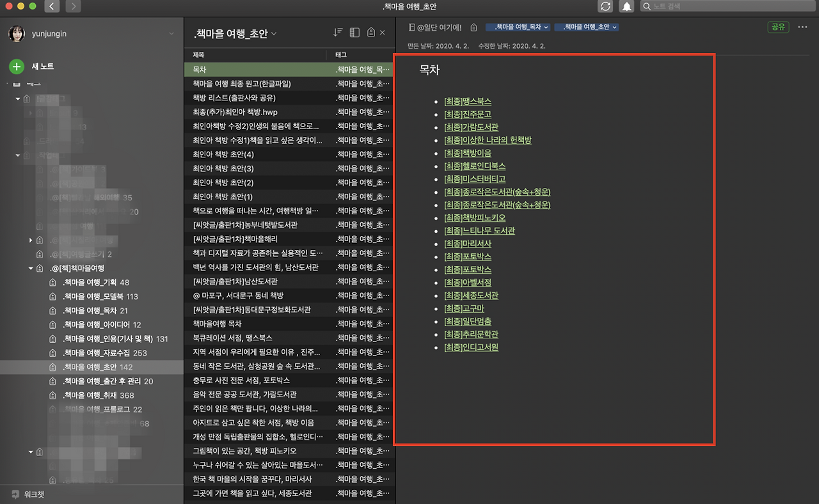Click the 공유 share button
Screen dimensions: 819x504
(x=778, y=27)
